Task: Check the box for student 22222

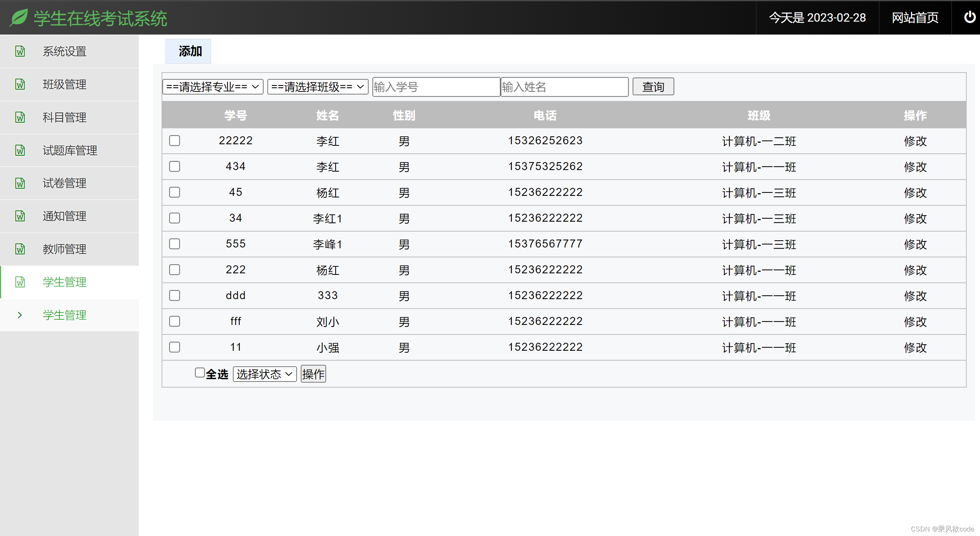Action: pyautogui.click(x=174, y=140)
